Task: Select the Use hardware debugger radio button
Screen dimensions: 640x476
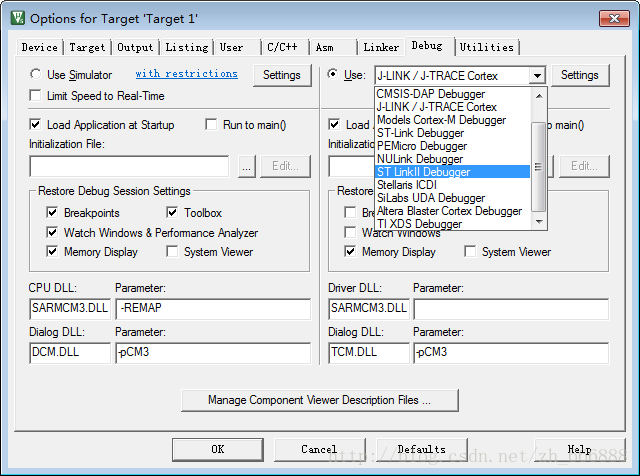Action: pyautogui.click(x=333, y=74)
